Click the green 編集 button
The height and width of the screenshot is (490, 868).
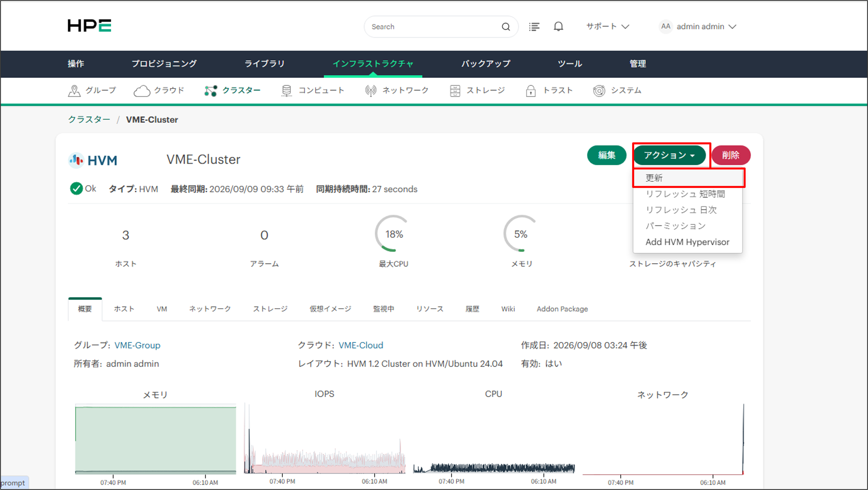[606, 155]
